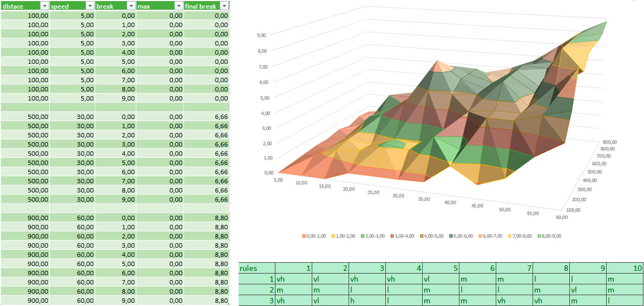Open the 'speed' column filter dropdown

pyautogui.click(x=89, y=6)
